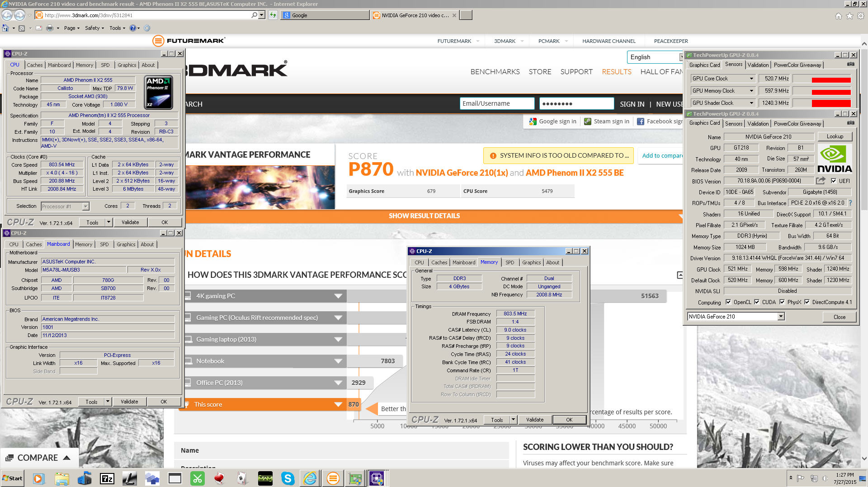Open the NVIDIA GeForce 210 device dropdown
Image resolution: width=868 pixels, height=487 pixels.
[781, 317]
